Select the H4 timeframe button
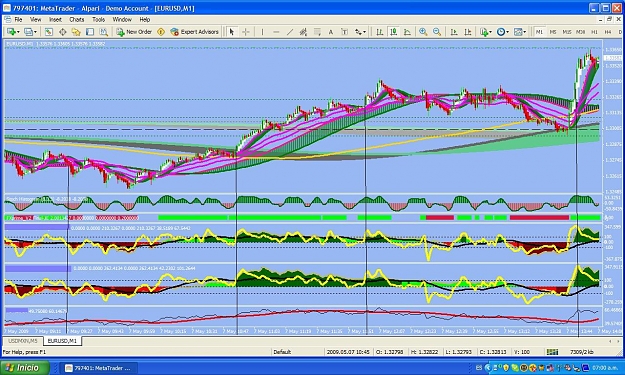Image resolution: width=625 pixels, height=375 pixels. 608,32
